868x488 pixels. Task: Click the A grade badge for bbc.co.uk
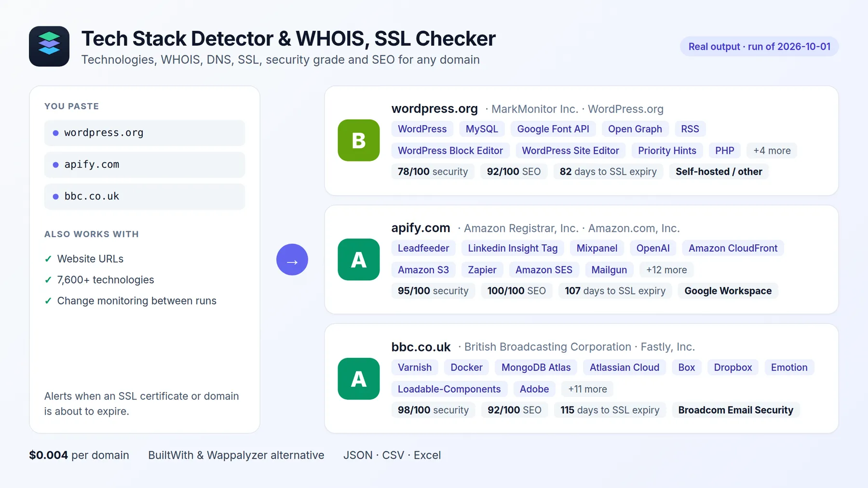359,379
